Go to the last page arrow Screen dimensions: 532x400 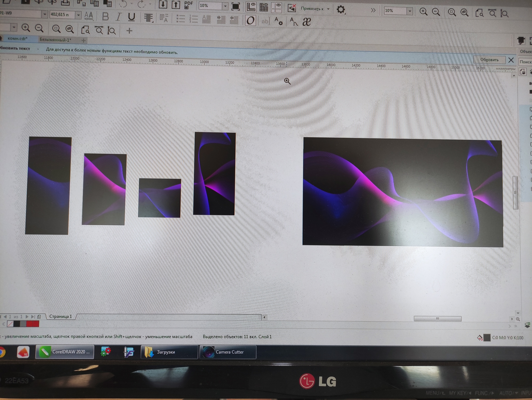tap(33, 317)
